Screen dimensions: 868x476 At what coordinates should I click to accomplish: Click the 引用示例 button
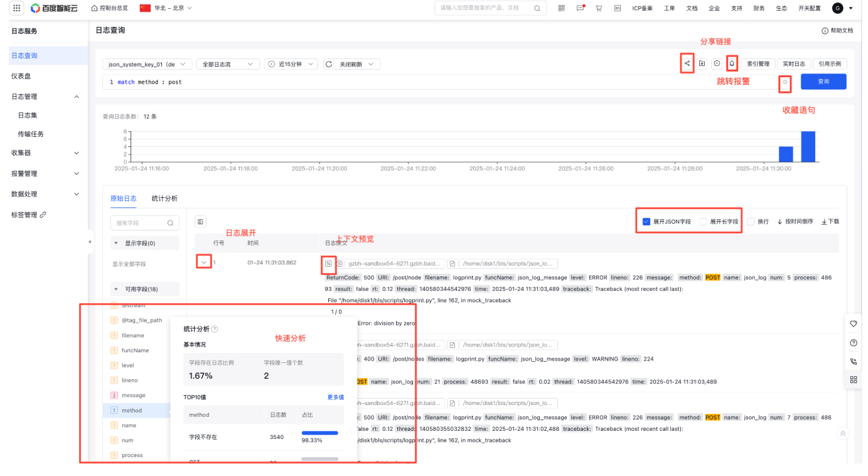coord(830,64)
